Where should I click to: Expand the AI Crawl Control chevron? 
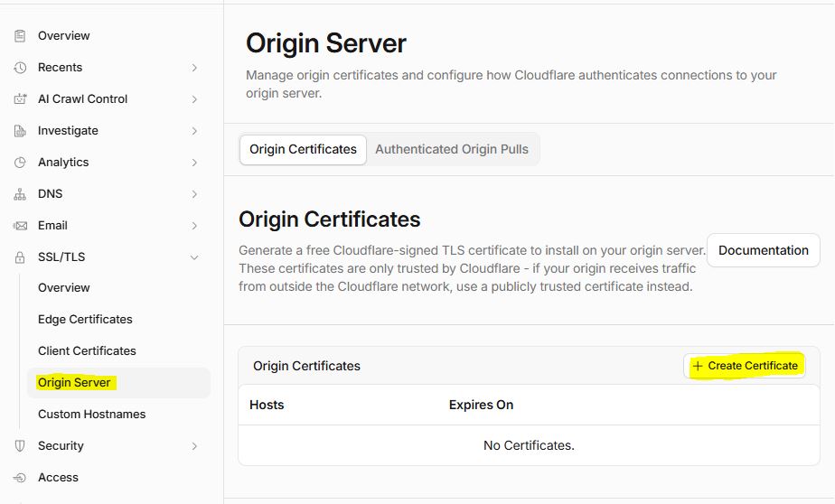(x=194, y=99)
